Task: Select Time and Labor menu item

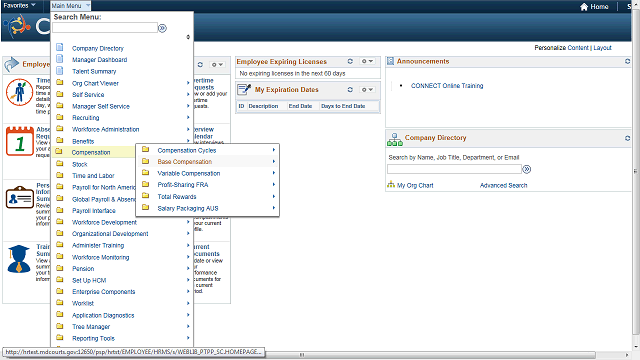Action: tap(93, 176)
